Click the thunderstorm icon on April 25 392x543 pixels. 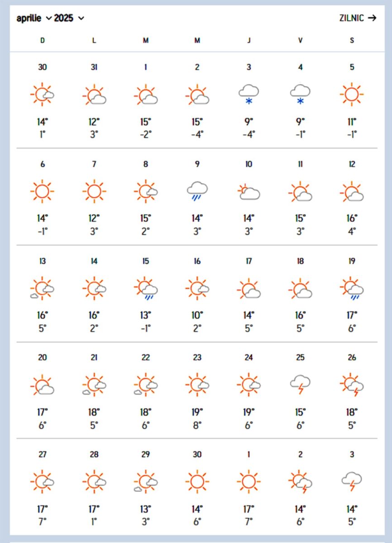tap(300, 385)
